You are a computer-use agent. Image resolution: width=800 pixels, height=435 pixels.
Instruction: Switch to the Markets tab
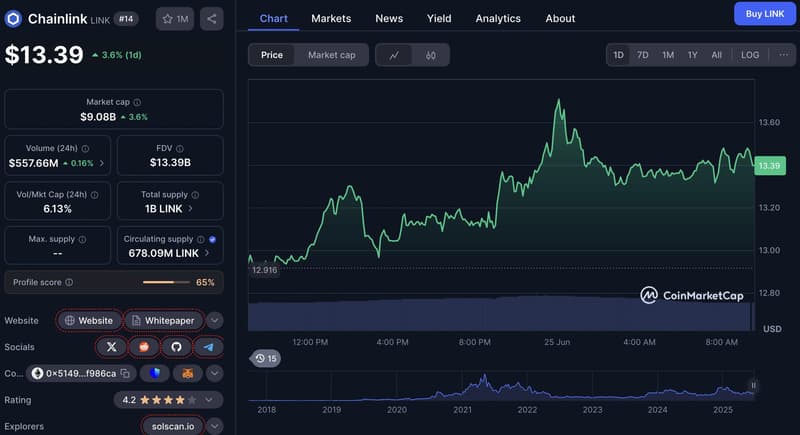[x=331, y=18]
